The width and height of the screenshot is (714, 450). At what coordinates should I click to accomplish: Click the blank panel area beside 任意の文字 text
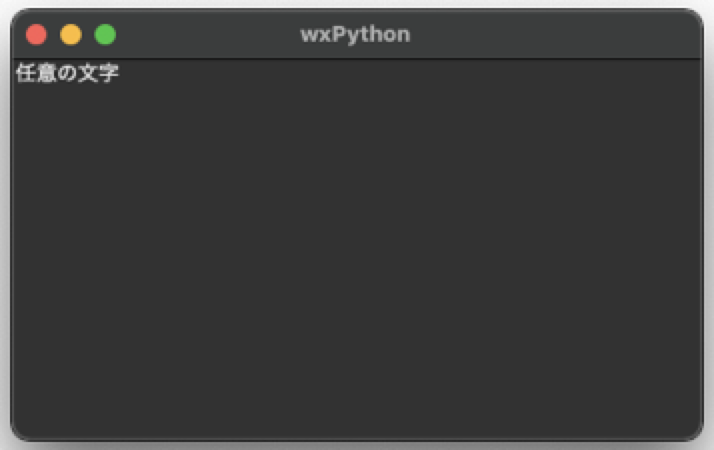tap(273, 73)
